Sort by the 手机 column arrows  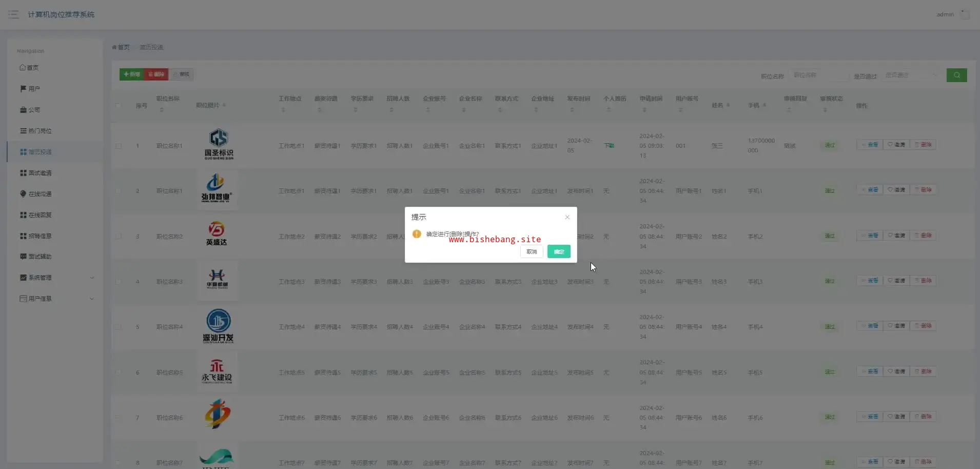tap(765, 105)
